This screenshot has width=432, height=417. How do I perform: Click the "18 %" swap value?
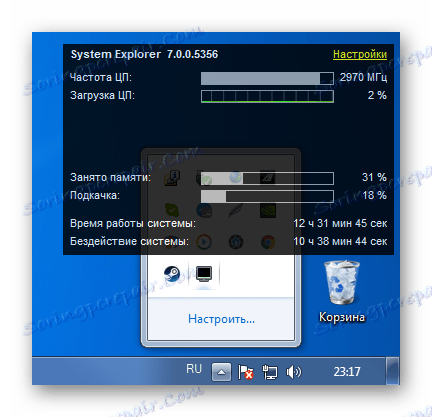pos(375,195)
